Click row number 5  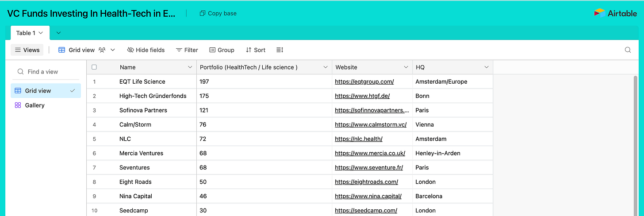pos(94,139)
